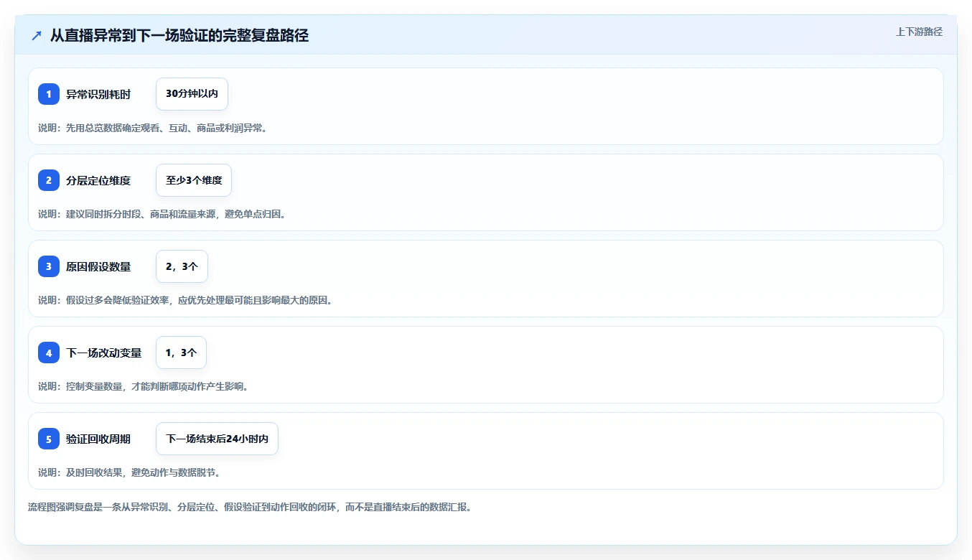Click the 上下游路径 label in header
Image resolution: width=972 pixels, height=560 pixels.
919,32
